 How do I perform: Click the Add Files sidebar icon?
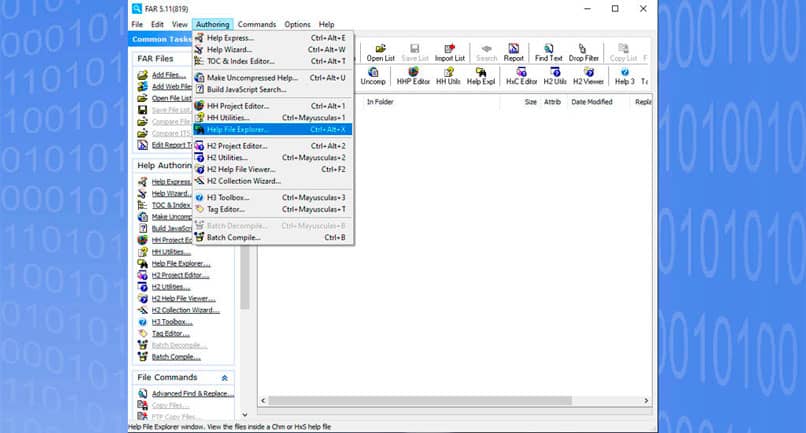142,75
